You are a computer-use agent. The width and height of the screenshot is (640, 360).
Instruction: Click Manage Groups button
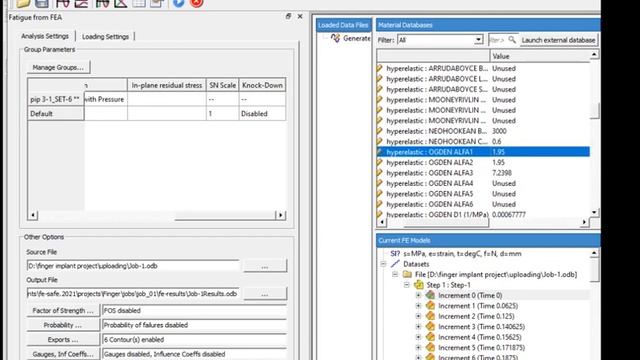(x=58, y=67)
